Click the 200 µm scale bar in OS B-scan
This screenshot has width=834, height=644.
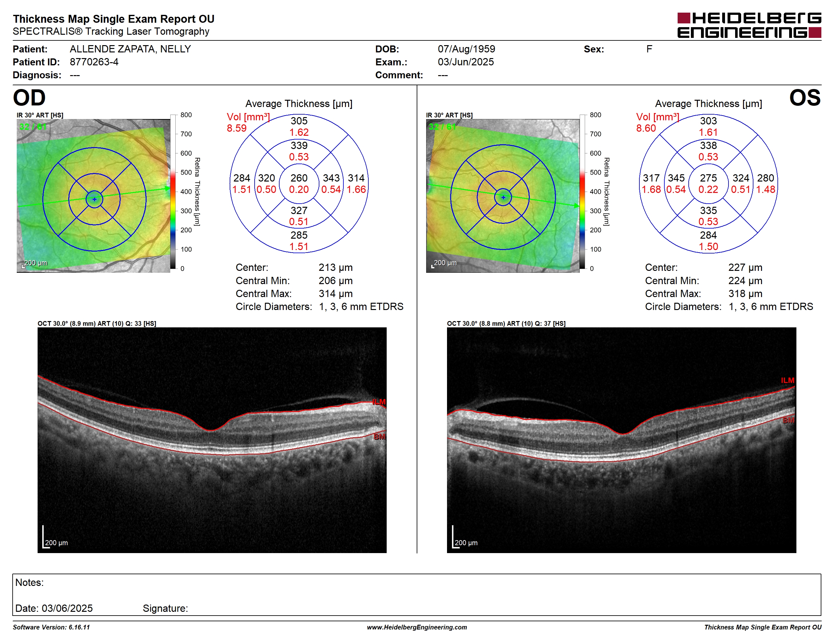tap(465, 537)
